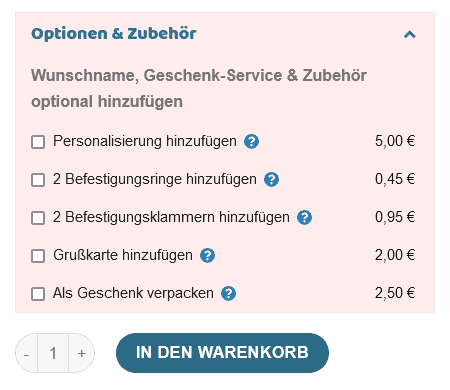The height and width of the screenshot is (390, 450).
Task: Click the question mark next to Grußkarte
Action: (207, 256)
